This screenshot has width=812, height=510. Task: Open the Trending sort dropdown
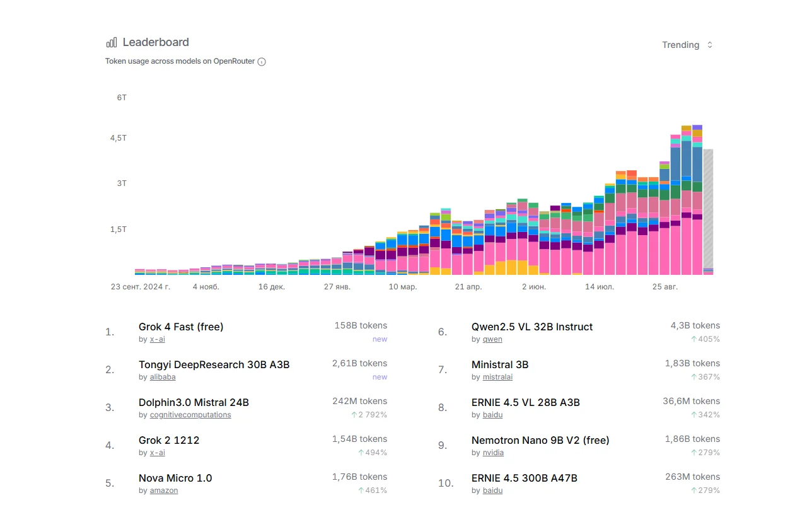click(x=687, y=45)
